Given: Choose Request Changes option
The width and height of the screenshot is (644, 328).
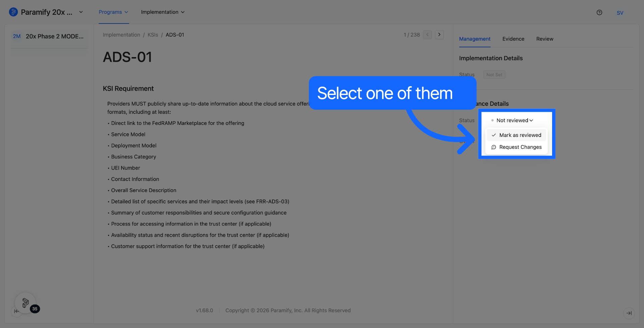Looking at the screenshot, I should pyautogui.click(x=517, y=147).
